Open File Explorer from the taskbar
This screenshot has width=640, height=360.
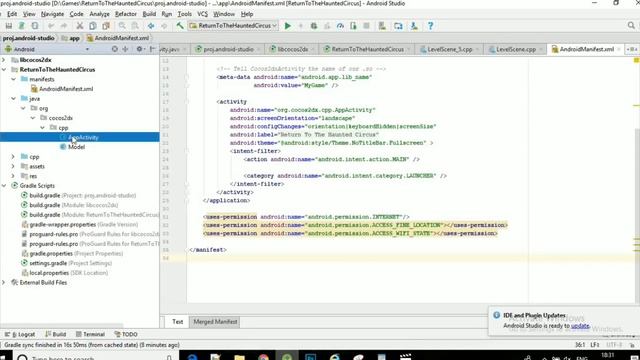(240, 358)
